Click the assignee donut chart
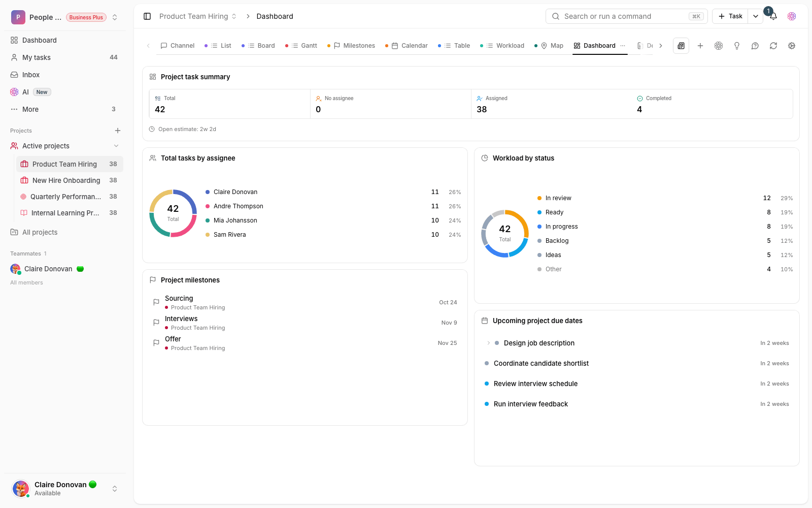This screenshot has height=508, width=812. point(173,213)
